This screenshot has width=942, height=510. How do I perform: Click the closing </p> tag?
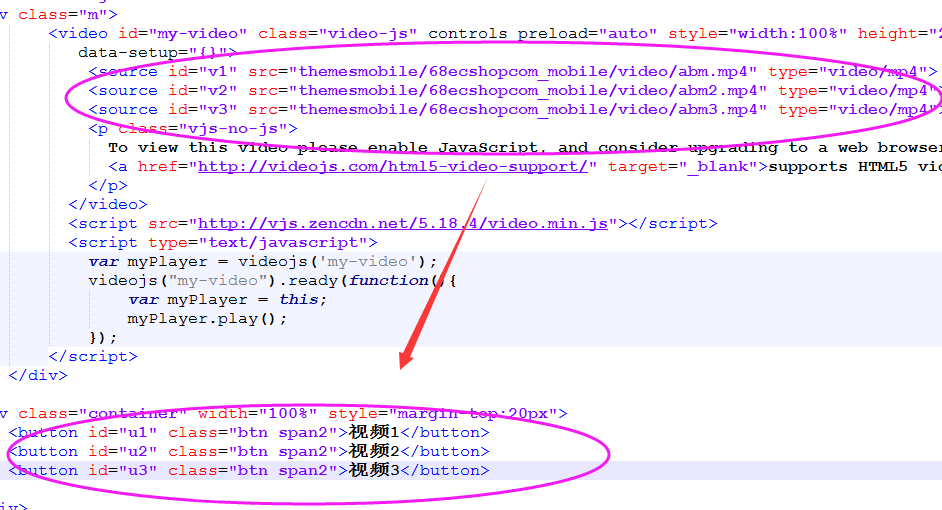(108, 186)
